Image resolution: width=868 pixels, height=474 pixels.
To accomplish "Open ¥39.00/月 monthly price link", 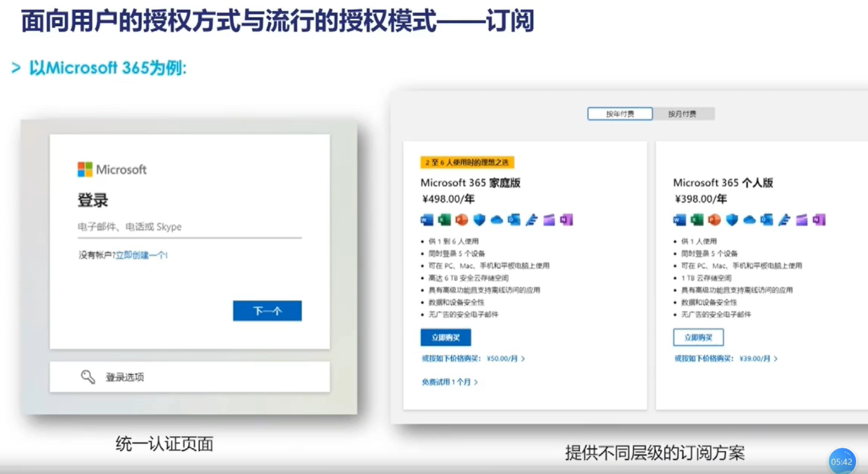I will (759, 358).
